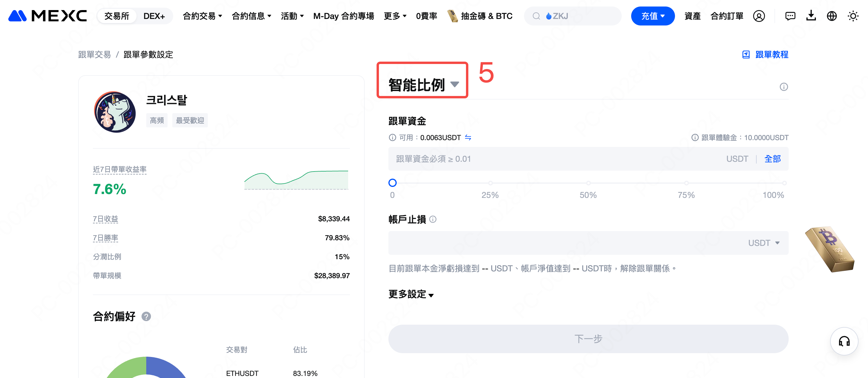Open the 充值 deposit dropdown

(x=653, y=16)
